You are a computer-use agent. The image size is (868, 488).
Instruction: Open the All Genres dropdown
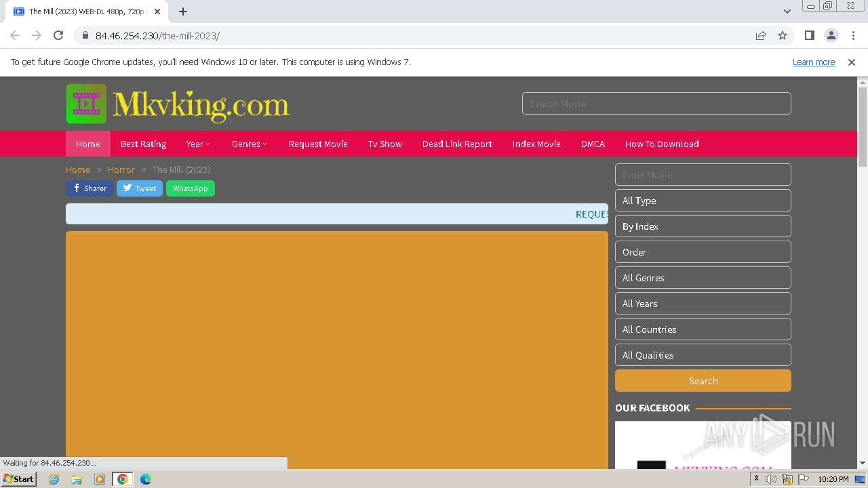[x=703, y=278]
